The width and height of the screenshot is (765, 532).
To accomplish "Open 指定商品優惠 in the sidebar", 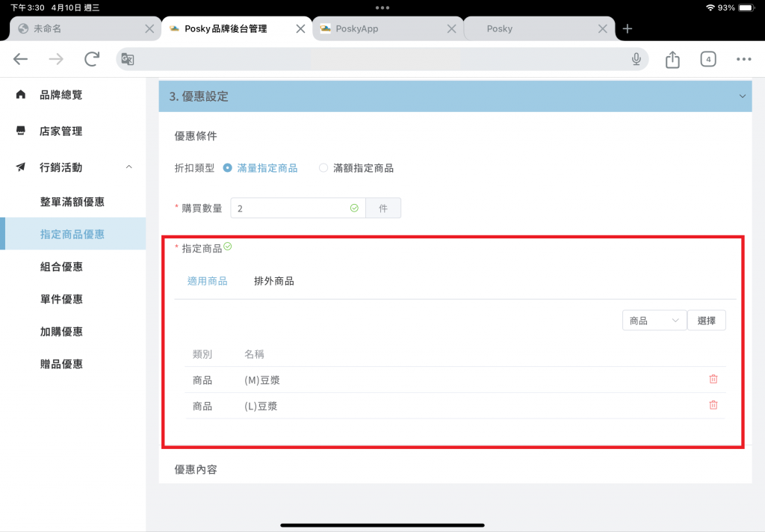I will coord(72,235).
